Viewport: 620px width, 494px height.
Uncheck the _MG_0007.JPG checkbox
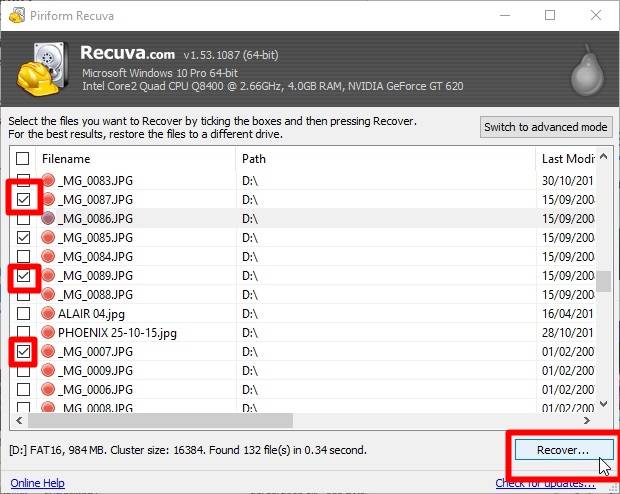(23, 351)
